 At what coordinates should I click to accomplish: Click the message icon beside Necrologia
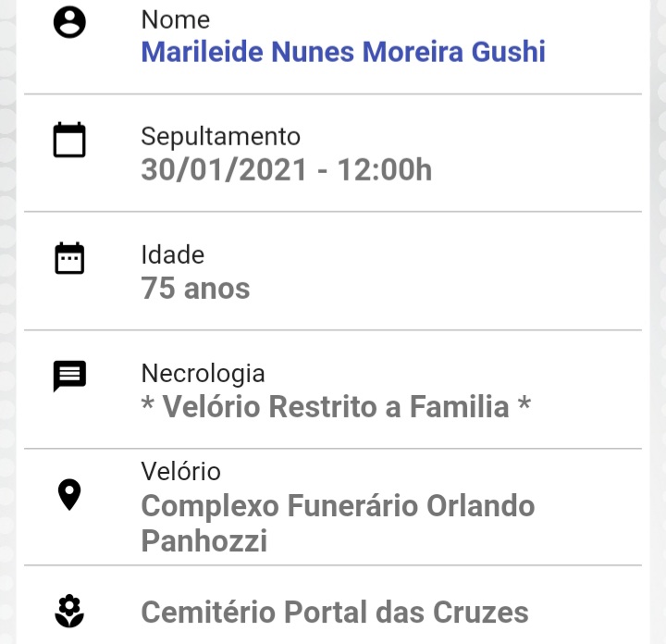point(69,376)
